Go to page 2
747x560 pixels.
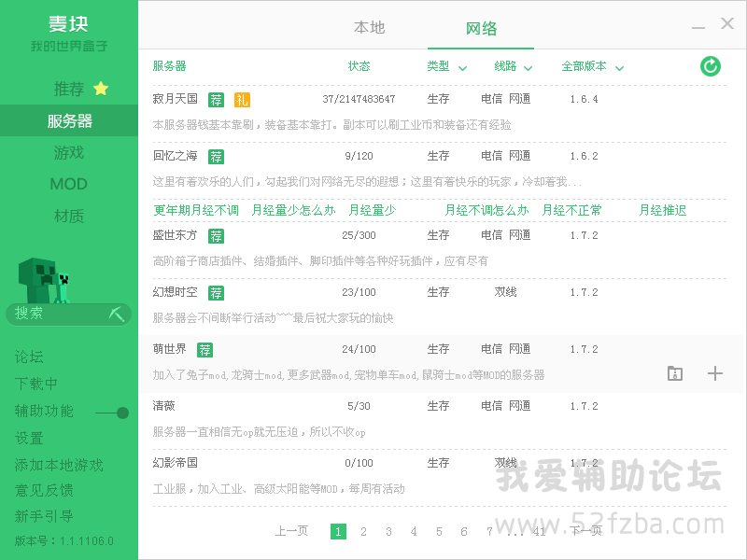tap(363, 531)
